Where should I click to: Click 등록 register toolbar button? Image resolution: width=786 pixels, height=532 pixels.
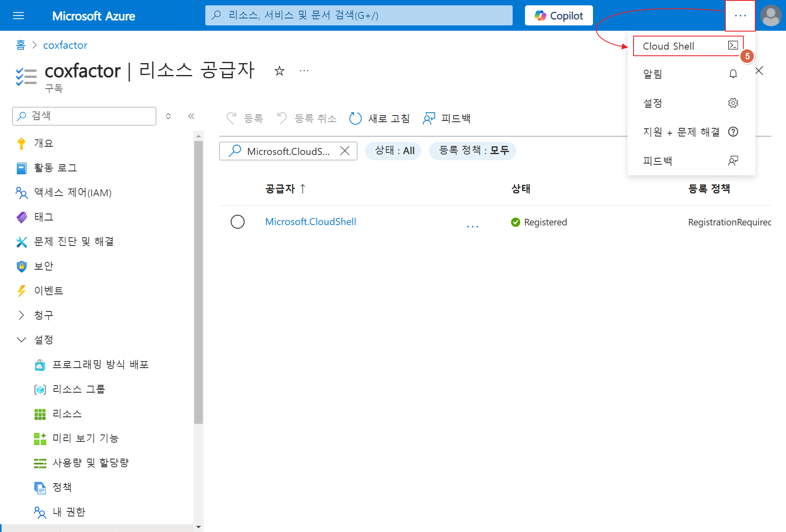(x=245, y=118)
